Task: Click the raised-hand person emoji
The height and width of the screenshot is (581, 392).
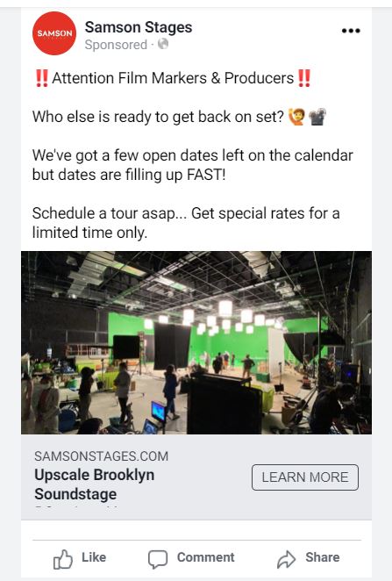Action: [296, 117]
